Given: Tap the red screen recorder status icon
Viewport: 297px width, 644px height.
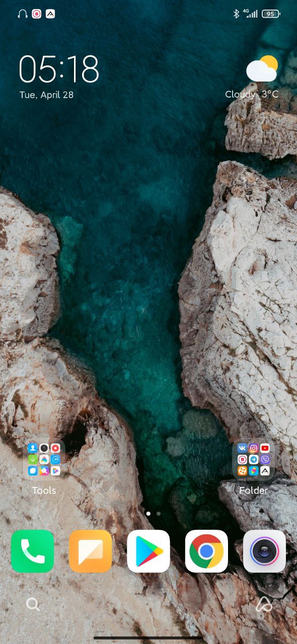Looking at the screenshot, I should point(36,14).
